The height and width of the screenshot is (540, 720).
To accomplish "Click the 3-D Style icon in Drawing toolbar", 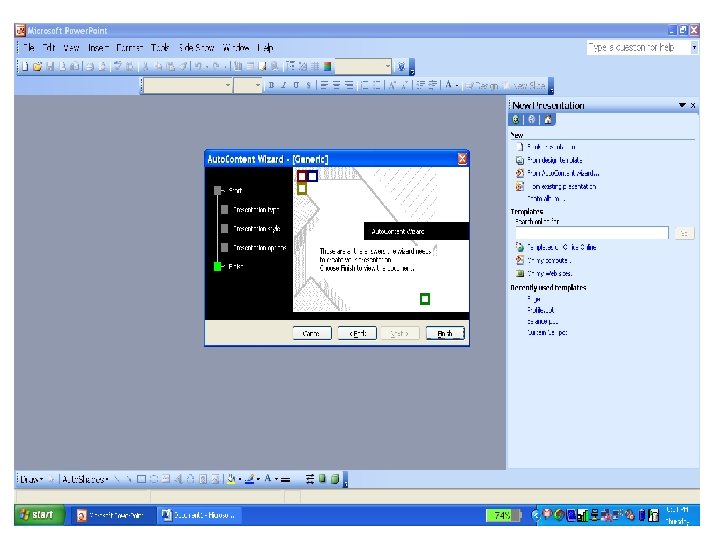I will click(x=335, y=479).
